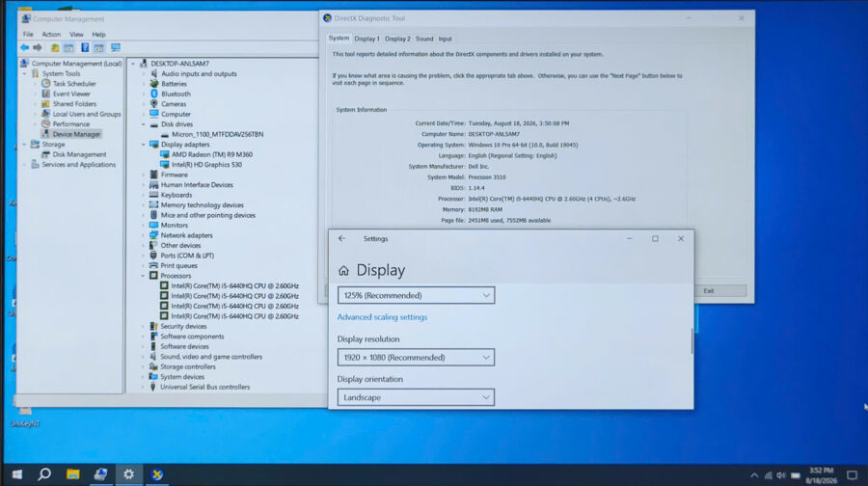Open the Help menu
This screenshot has height=486, width=868.
[x=99, y=35]
